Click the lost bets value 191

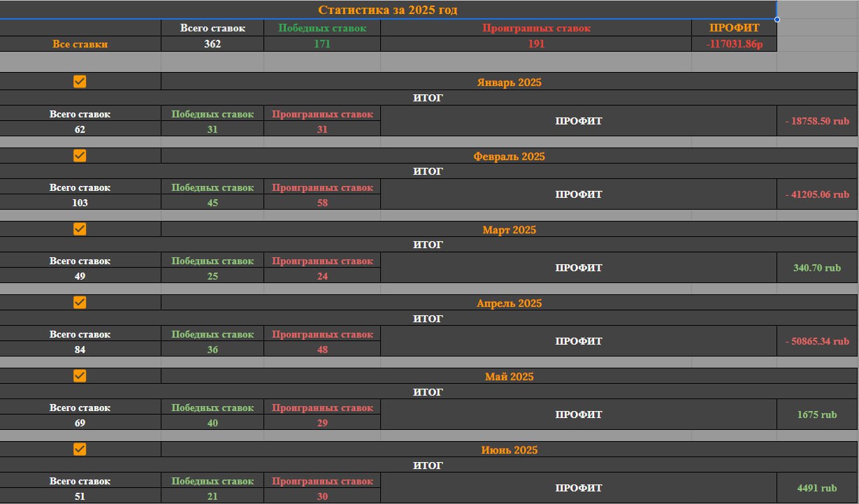536,43
